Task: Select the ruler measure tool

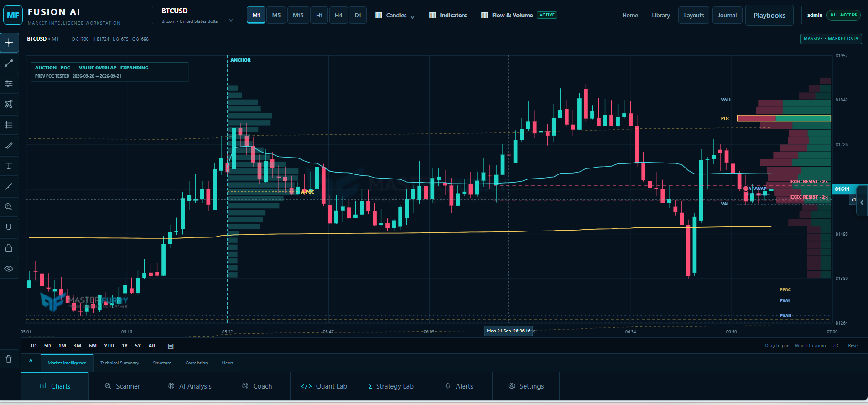Action: [9, 187]
